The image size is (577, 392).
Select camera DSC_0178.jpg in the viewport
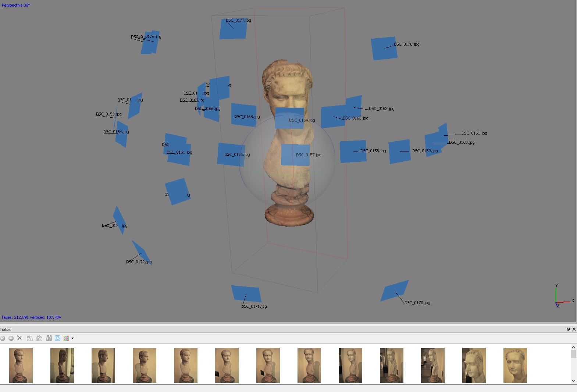tap(384, 48)
